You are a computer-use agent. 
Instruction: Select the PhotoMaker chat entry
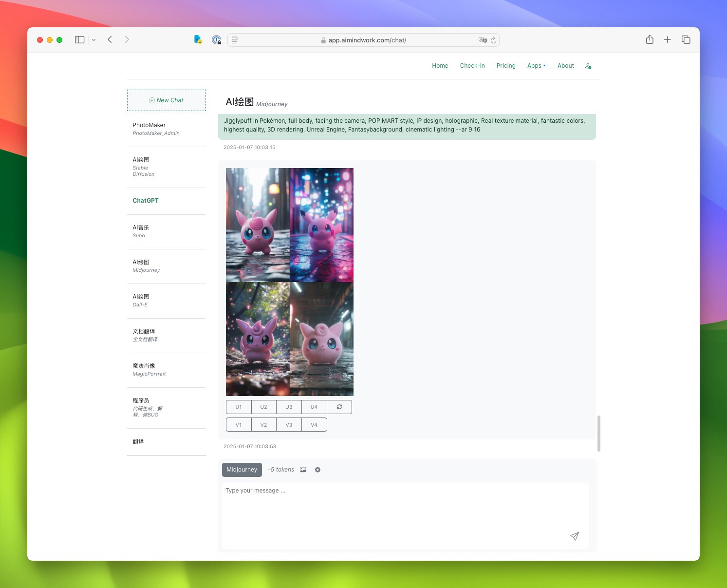pos(167,129)
